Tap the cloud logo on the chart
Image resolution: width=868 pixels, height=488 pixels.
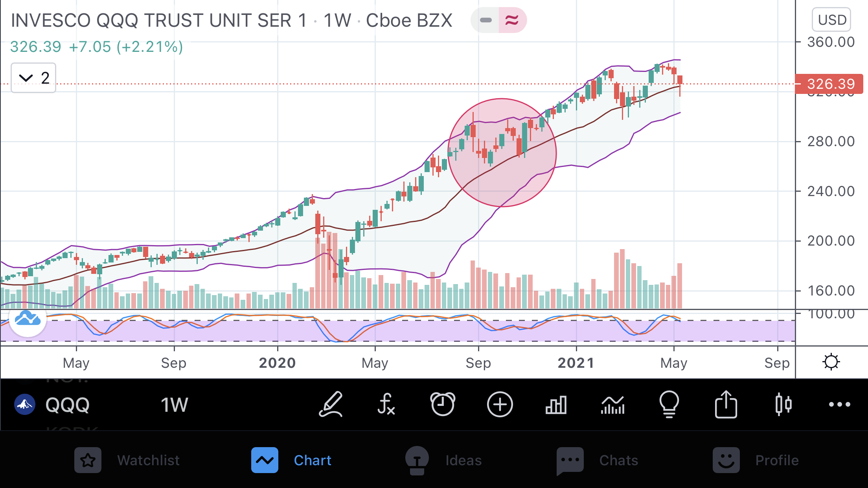pos(28,319)
